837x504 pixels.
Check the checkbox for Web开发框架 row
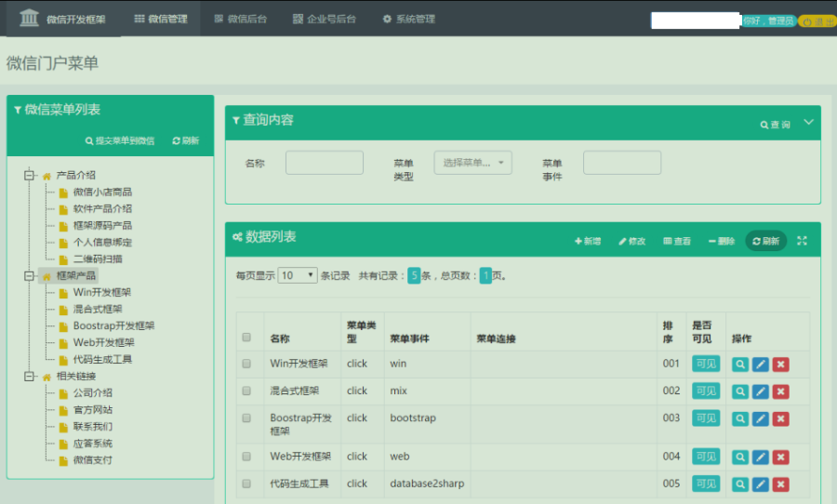[246, 457]
